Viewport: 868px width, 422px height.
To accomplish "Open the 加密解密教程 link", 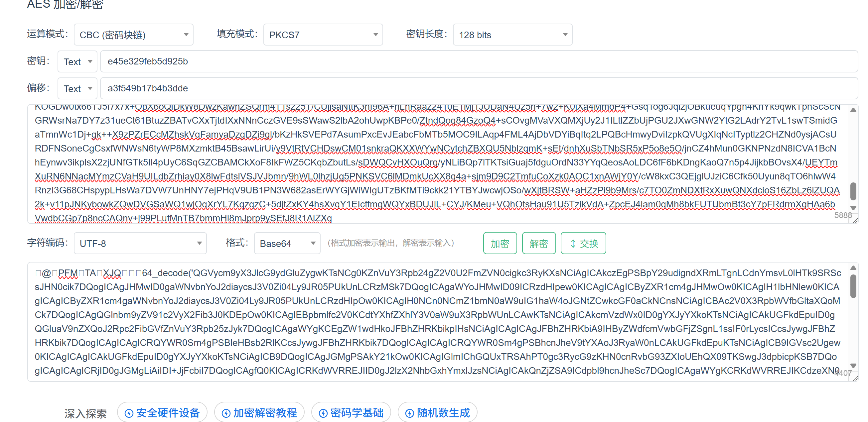I will click(259, 413).
